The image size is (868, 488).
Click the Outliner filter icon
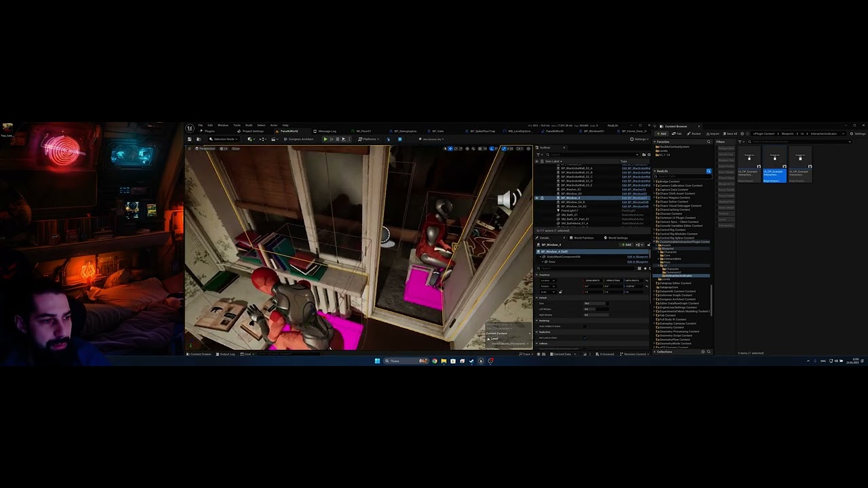538,155
